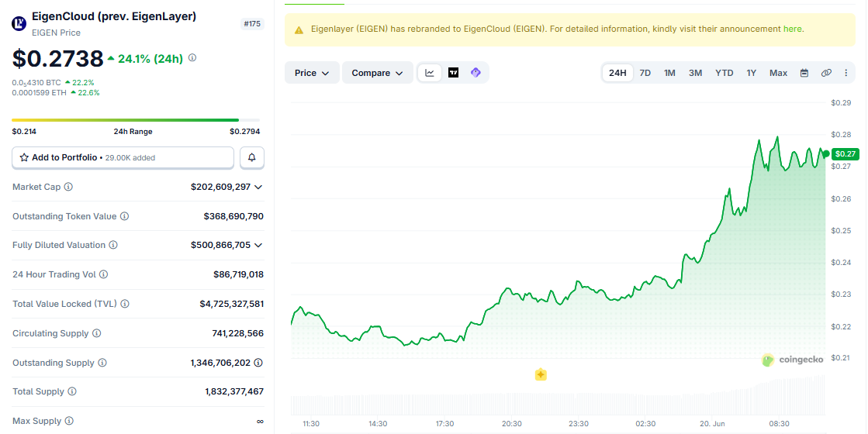
Task: Show Outstanding Supply label info icon
Action: coord(102,363)
